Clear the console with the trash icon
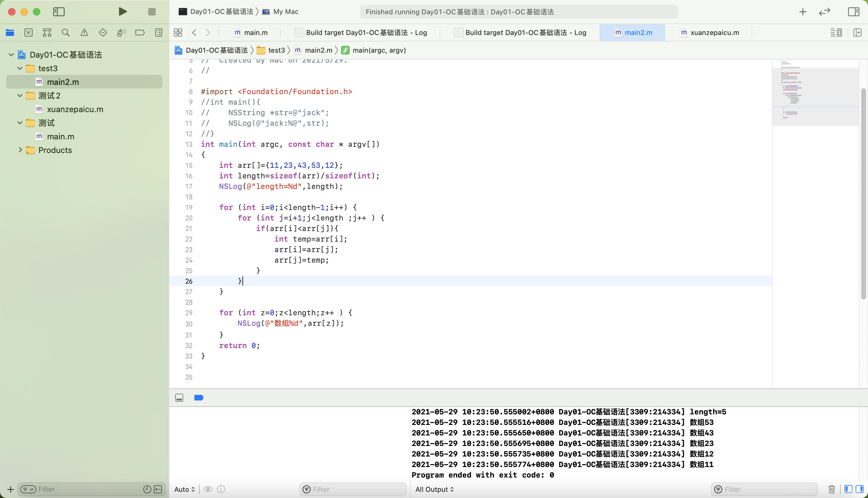Image resolution: width=868 pixels, height=498 pixels. [832, 489]
